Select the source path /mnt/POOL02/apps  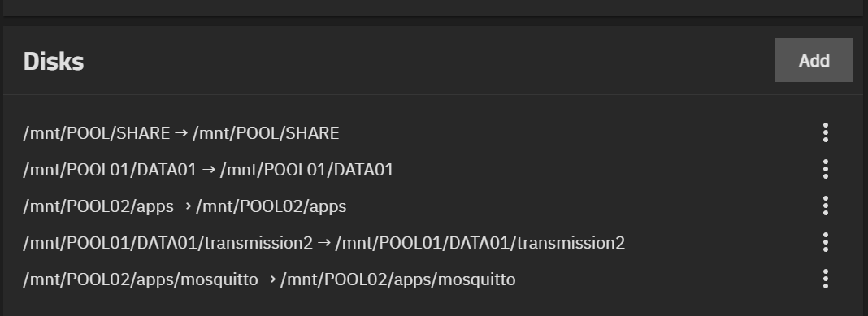pos(98,206)
